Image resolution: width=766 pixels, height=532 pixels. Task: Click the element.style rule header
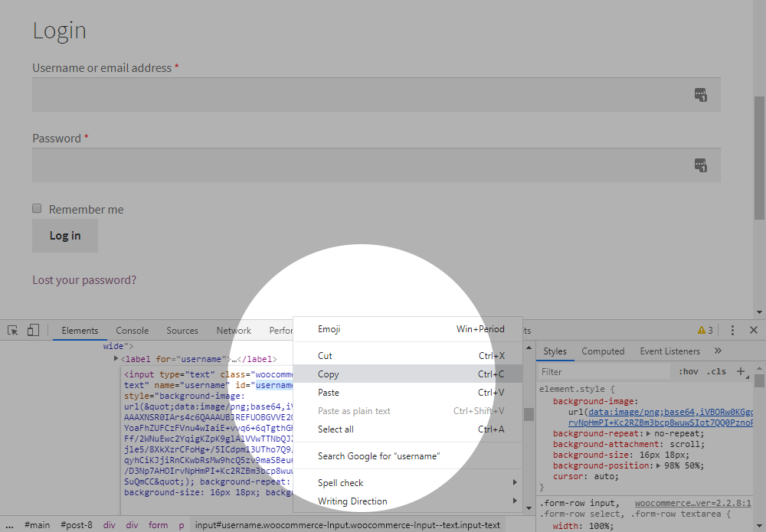pos(577,389)
